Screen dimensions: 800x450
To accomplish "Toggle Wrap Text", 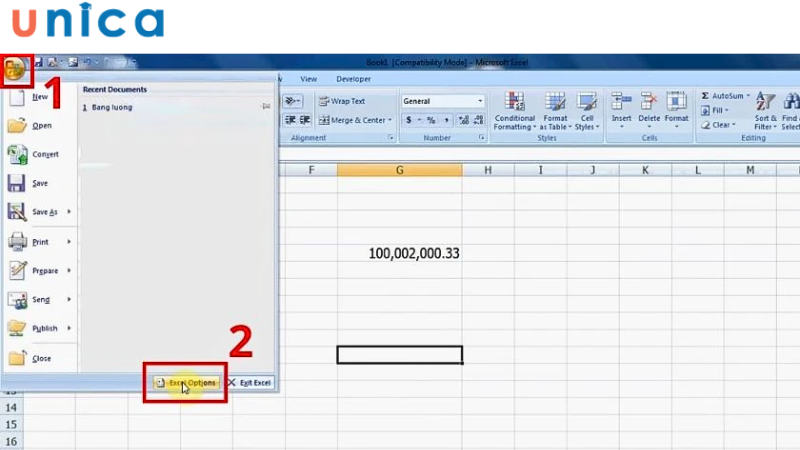I will pyautogui.click(x=342, y=101).
